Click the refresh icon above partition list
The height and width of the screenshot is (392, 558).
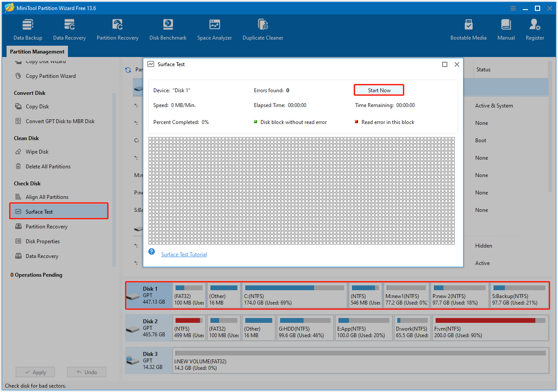tap(128, 70)
